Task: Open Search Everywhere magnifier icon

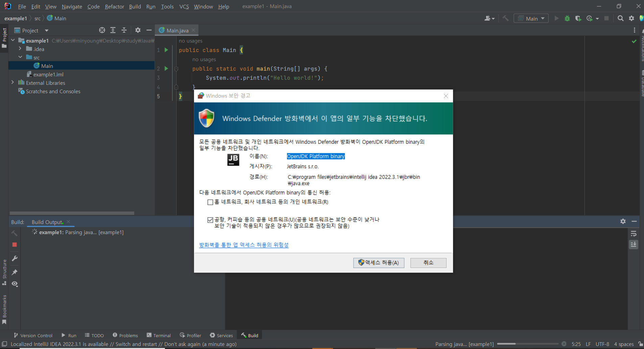Action: click(620, 18)
